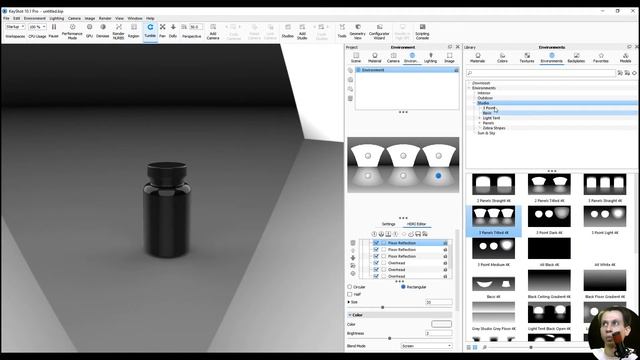Open the Textures library tab

point(527,58)
